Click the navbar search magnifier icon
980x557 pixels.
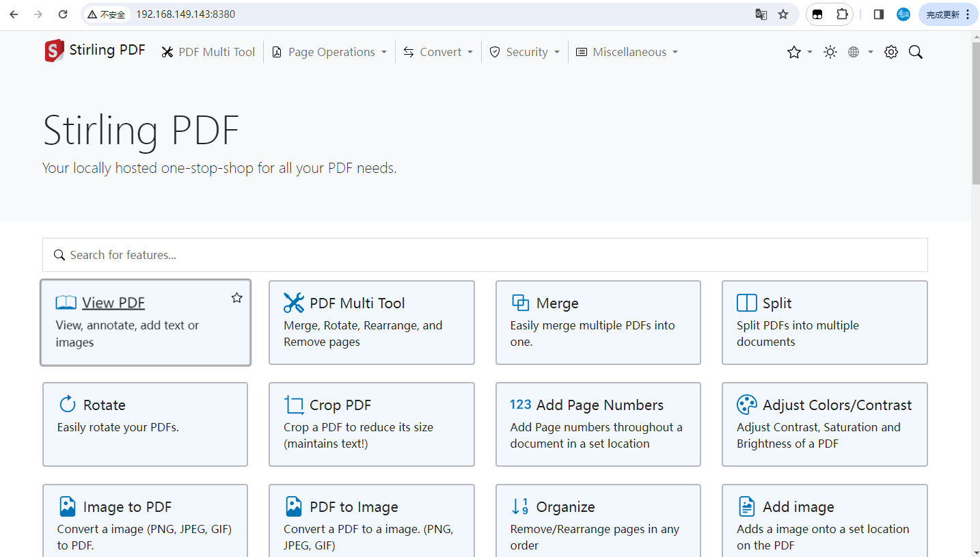916,52
